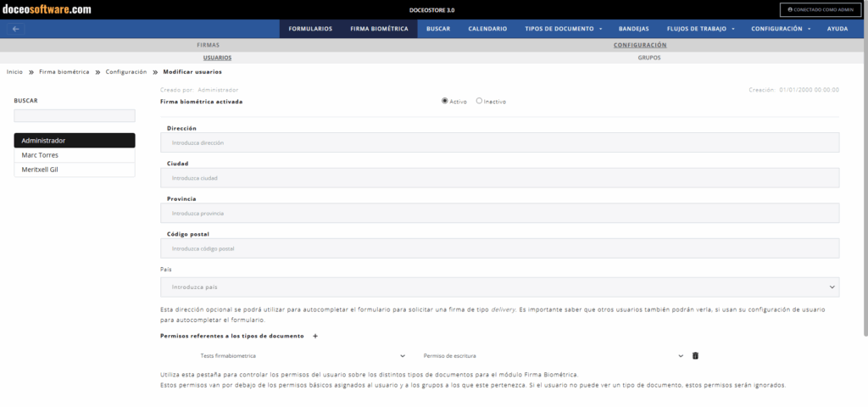Go to the Buscar menu item
Screen dimensions: 868x407
coord(438,29)
